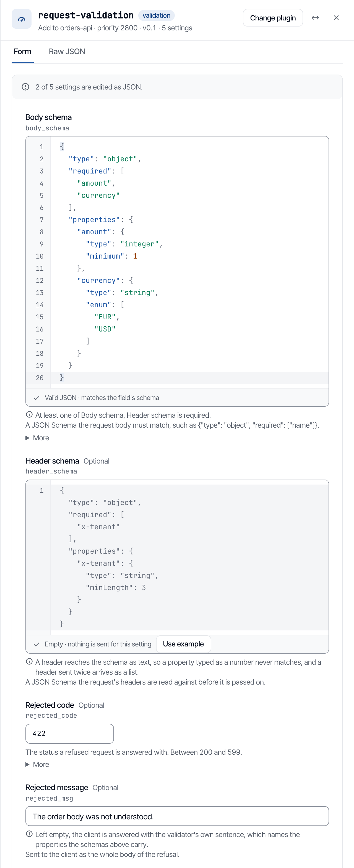Screen dimensions: 354x868
Task: Click the Change plugin button
Action: pyautogui.click(x=273, y=18)
